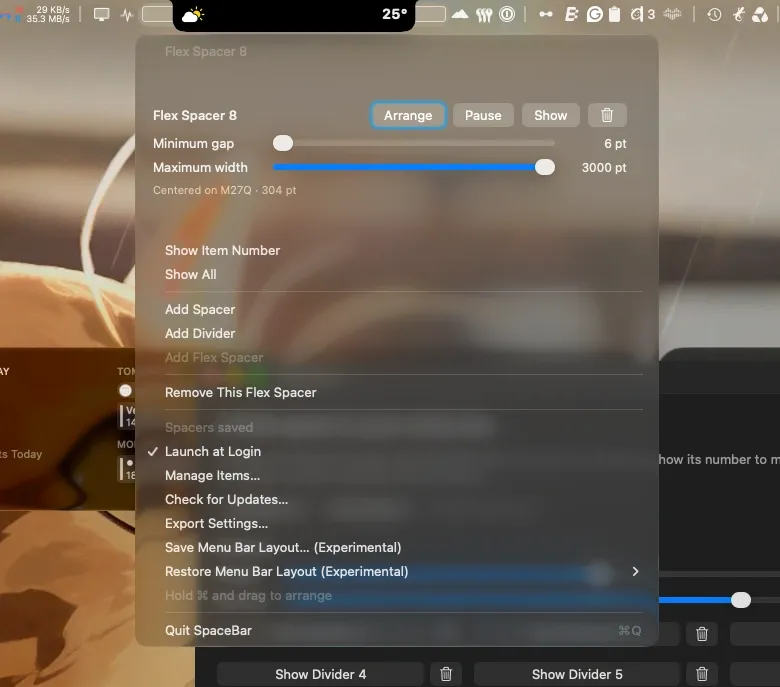Click the weather cloud-sun icon in the notch
780x687 pixels.
(x=193, y=15)
